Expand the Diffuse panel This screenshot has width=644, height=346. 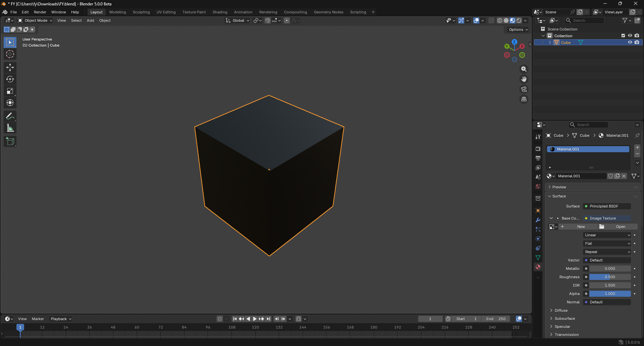561,310
